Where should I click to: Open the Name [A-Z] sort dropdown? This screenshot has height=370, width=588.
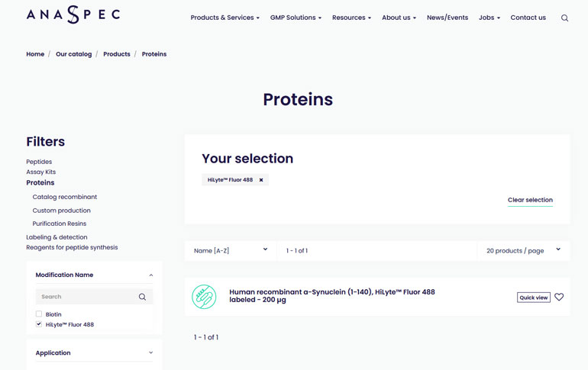click(x=231, y=250)
